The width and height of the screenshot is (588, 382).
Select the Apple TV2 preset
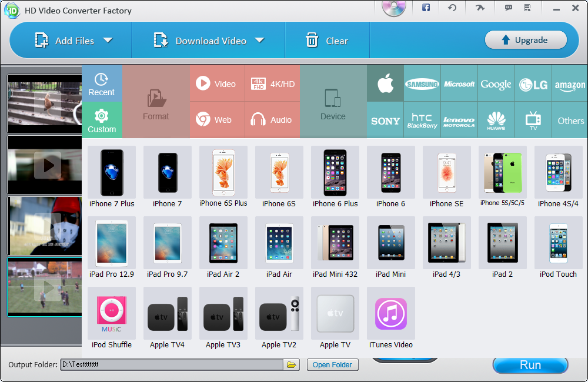coord(279,319)
